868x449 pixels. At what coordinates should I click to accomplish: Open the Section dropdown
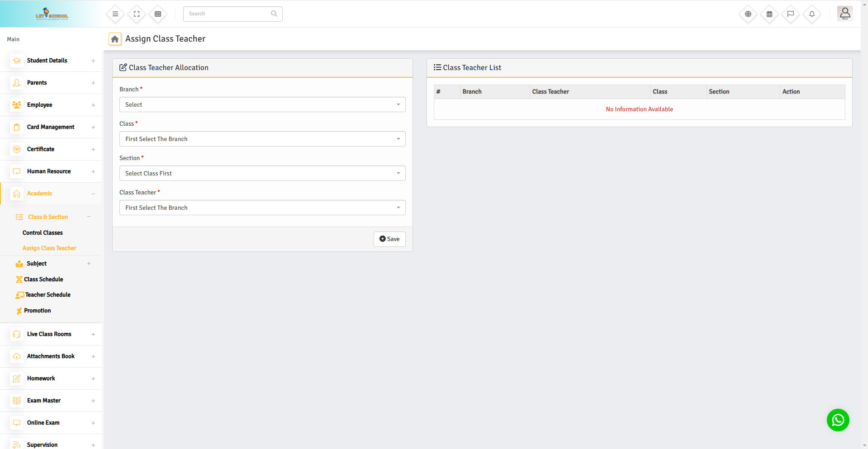[x=262, y=173]
